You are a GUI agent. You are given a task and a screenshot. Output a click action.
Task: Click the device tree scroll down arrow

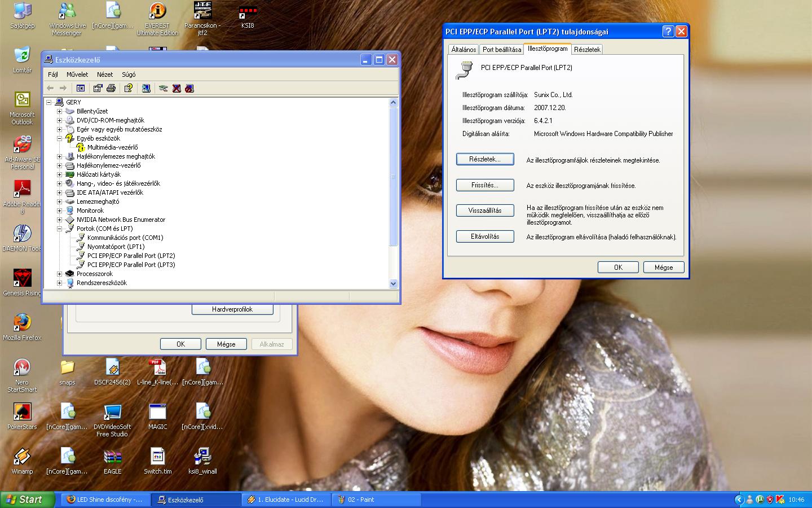coord(394,284)
